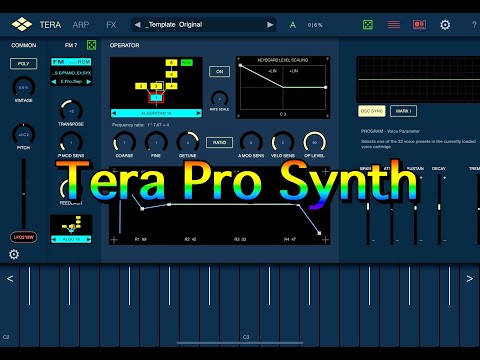Click the MARK I button
This screenshot has height=360, width=480.
tap(403, 111)
